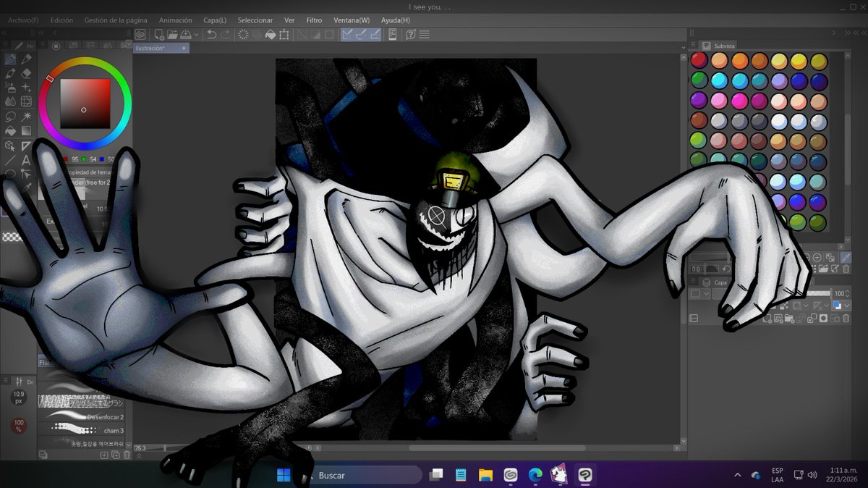868x488 pixels.
Task: Click the canvas horizontal scrollbar
Action: (497, 448)
